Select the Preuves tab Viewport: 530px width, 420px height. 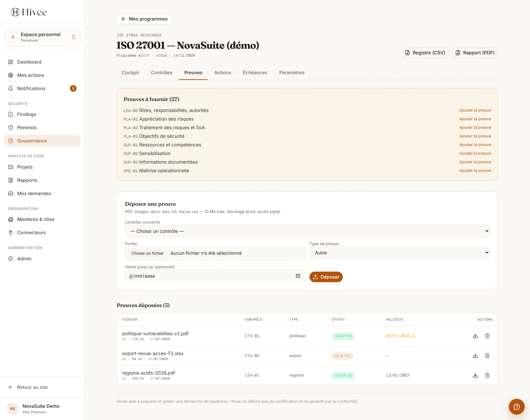[x=193, y=73]
